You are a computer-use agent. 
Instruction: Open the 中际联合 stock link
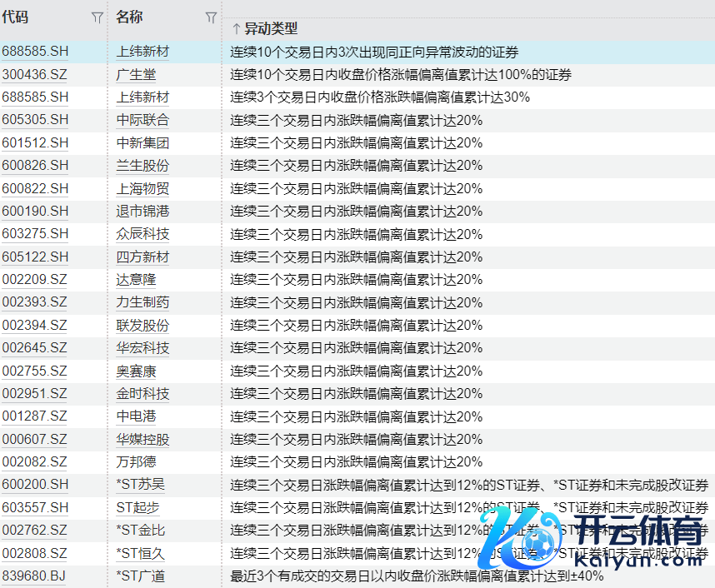(x=142, y=120)
